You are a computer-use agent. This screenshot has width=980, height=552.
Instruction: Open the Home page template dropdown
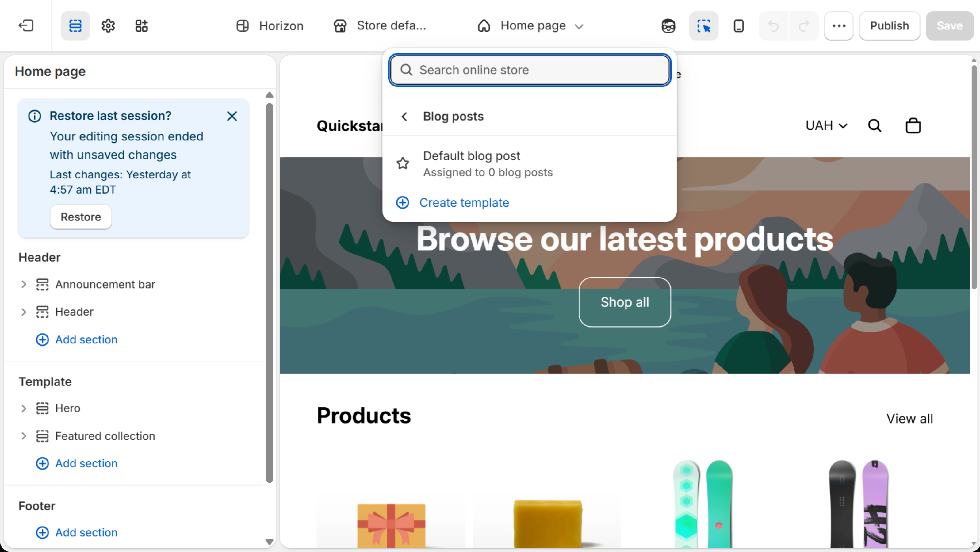[x=530, y=25]
